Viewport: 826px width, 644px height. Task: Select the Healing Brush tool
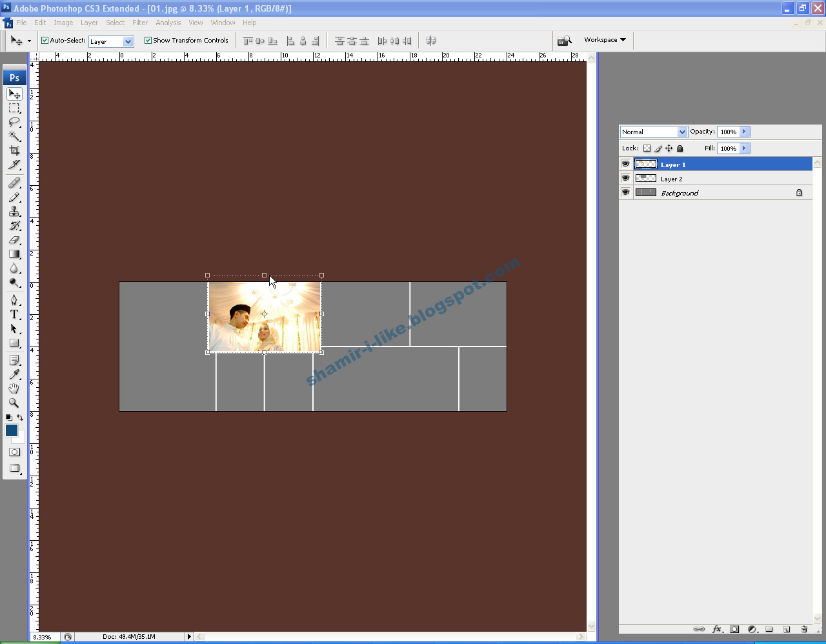pos(14,183)
